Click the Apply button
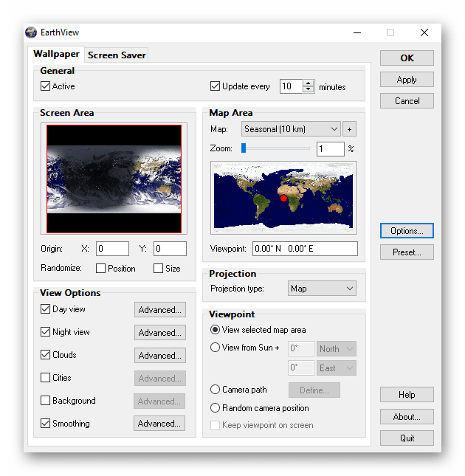 tap(407, 80)
